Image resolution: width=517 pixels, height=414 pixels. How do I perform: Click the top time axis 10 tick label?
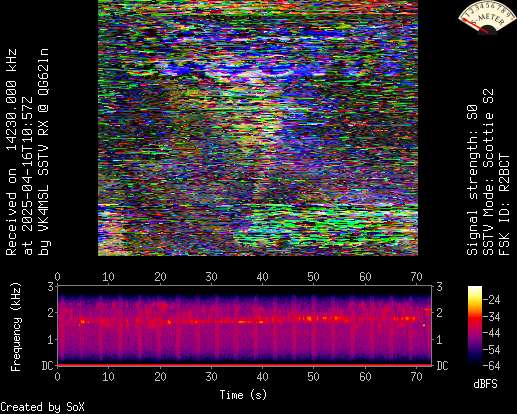[108, 277]
